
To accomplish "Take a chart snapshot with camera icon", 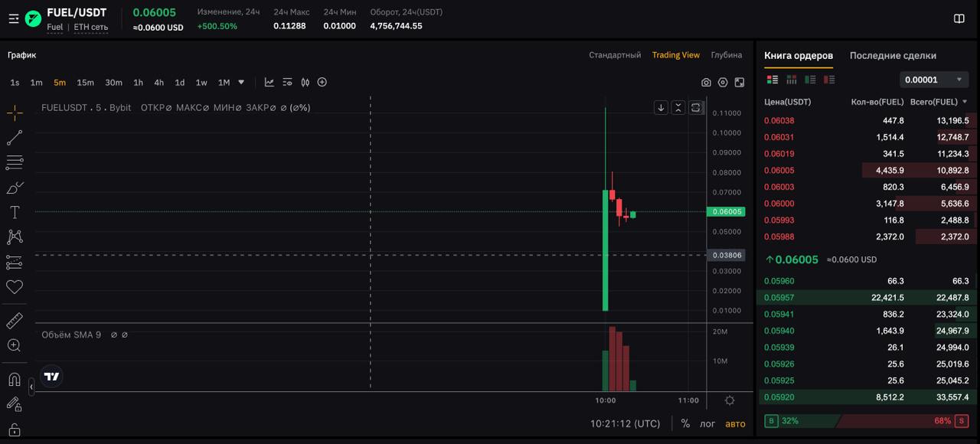I will [x=706, y=83].
